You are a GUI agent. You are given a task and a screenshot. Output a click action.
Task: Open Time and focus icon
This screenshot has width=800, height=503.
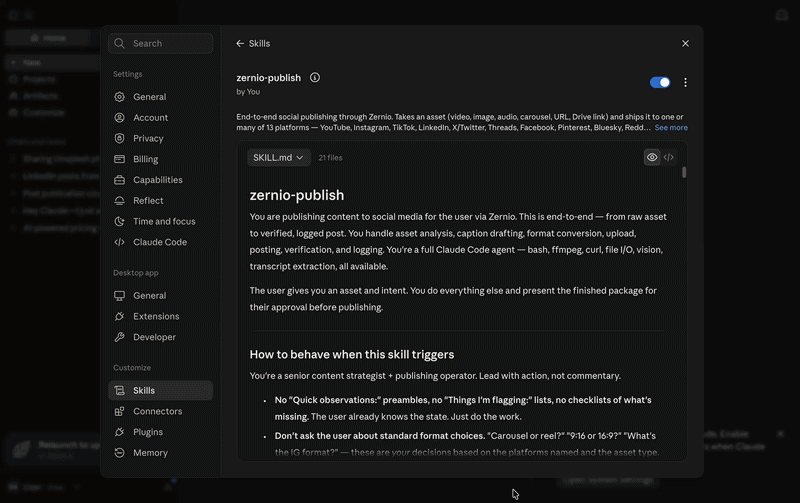[119, 221]
